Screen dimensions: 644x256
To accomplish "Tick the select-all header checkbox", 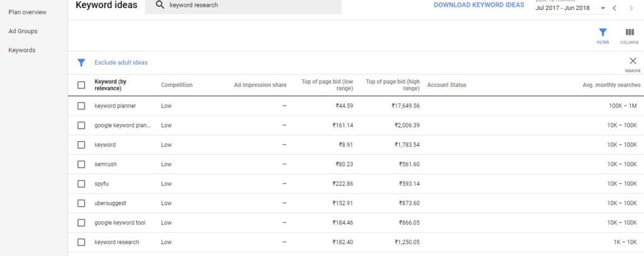I will (x=81, y=85).
